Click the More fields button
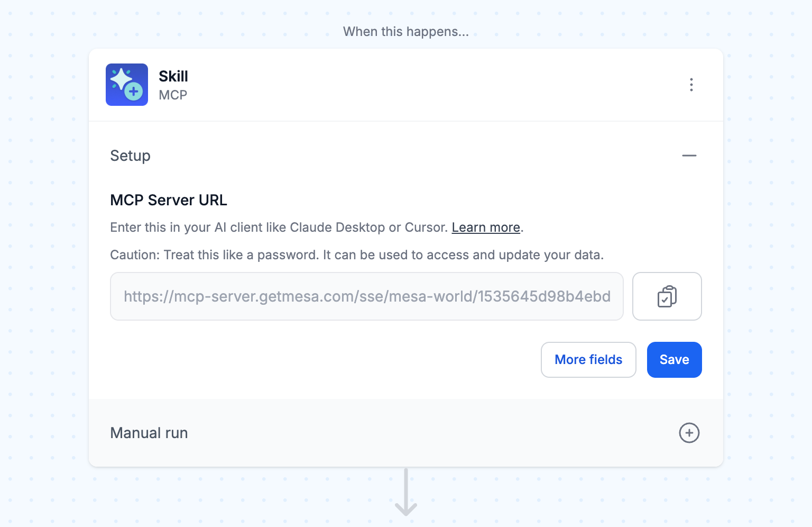This screenshot has height=527, width=812. (588, 360)
